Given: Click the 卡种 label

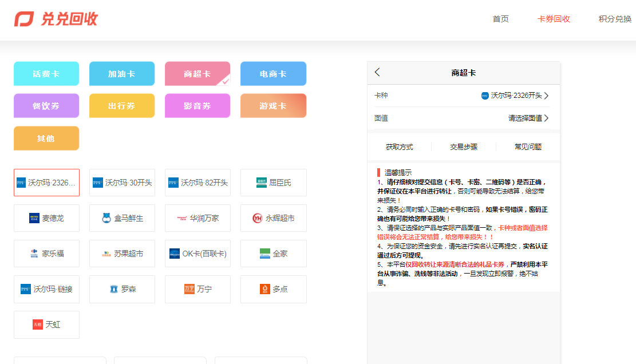Looking at the screenshot, I should tap(381, 96).
